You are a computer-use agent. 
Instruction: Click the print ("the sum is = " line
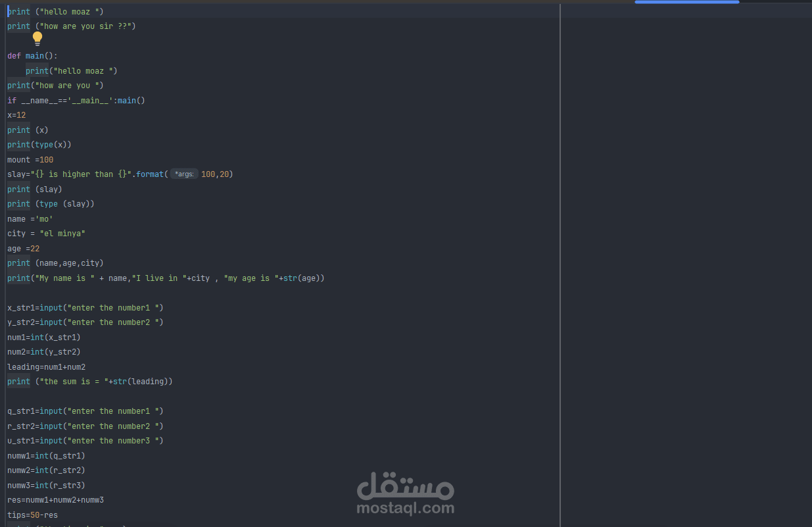[x=90, y=382]
